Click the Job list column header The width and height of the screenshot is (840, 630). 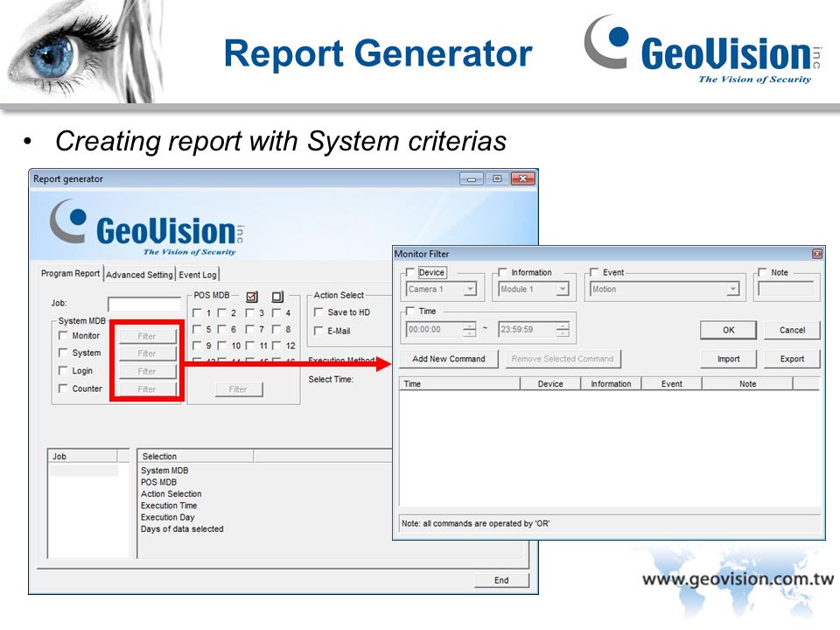(x=82, y=457)
